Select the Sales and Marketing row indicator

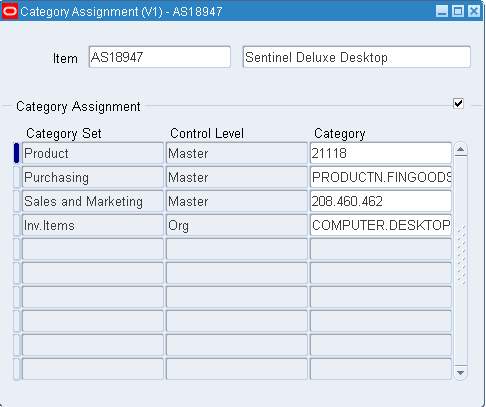point(16,201)
